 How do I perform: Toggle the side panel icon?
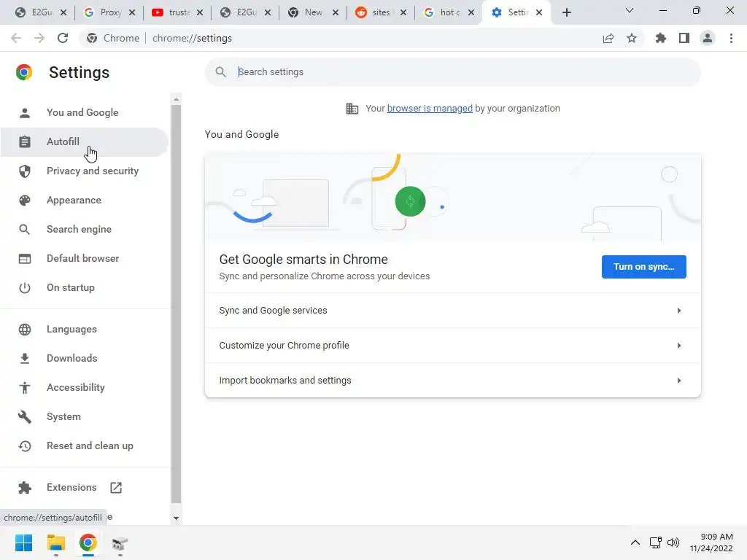coord(684,38)
